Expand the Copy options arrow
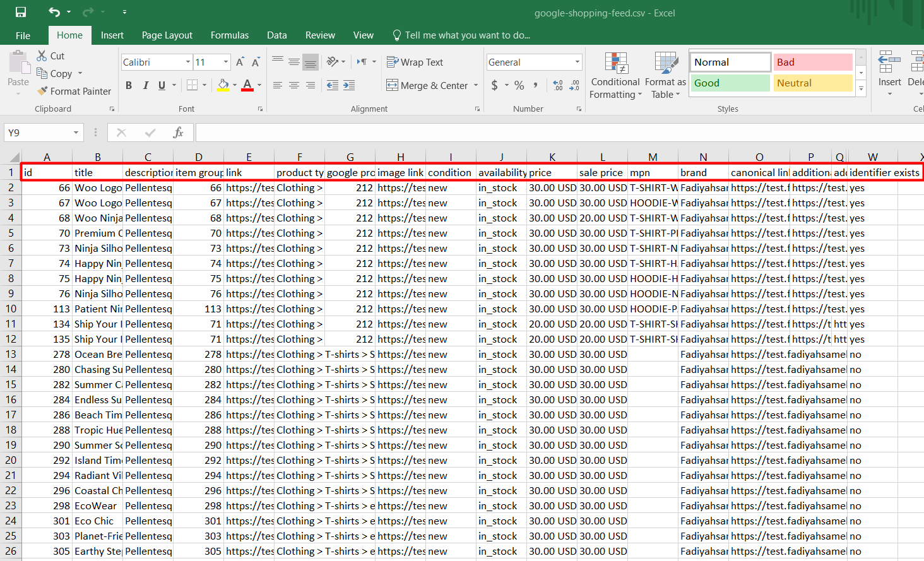Screen dimensions: 924x561 (x=80, y=73)
